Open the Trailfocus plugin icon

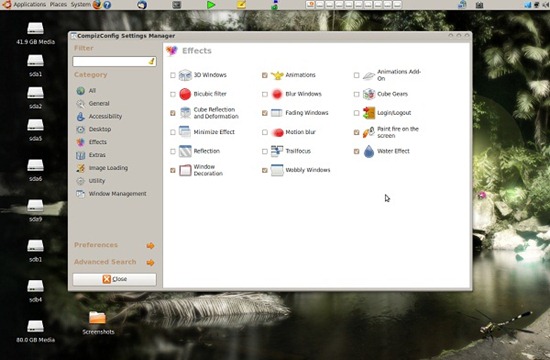point(277,151)
